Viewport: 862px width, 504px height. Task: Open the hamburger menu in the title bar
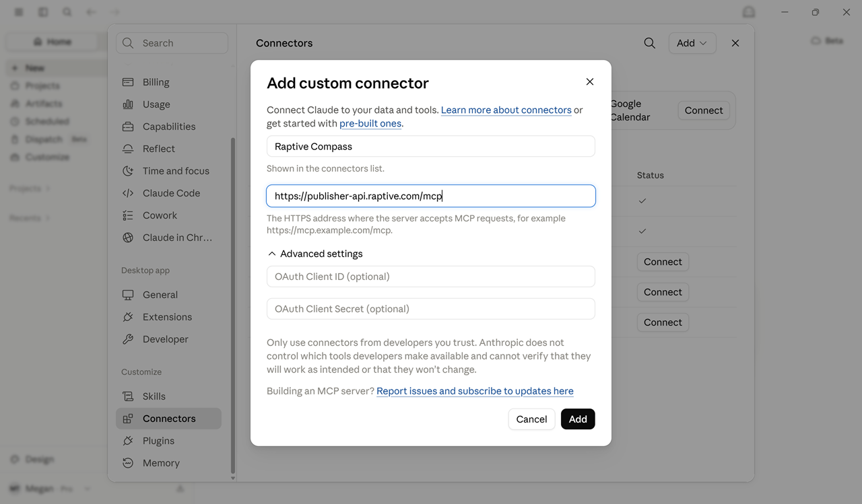tap(19, 12)
